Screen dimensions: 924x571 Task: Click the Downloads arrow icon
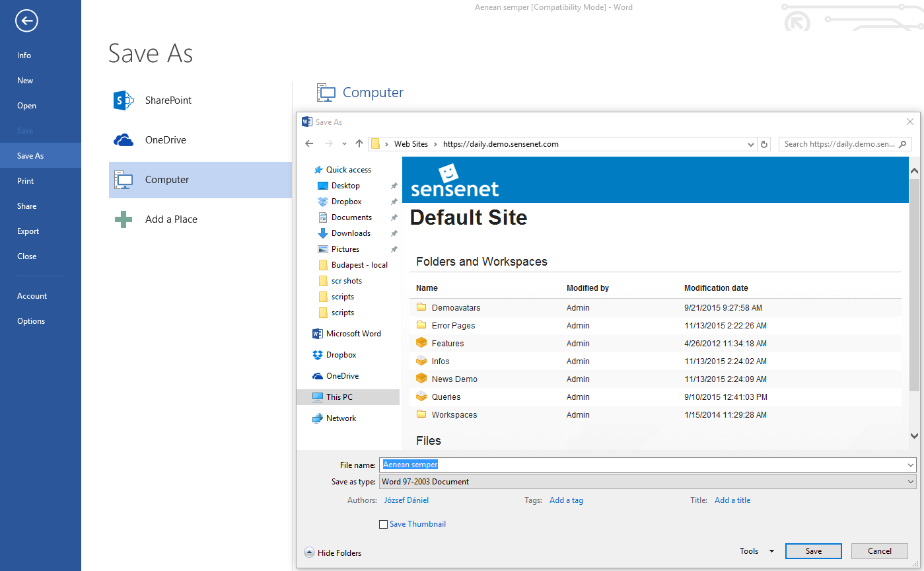click(323, 233)
